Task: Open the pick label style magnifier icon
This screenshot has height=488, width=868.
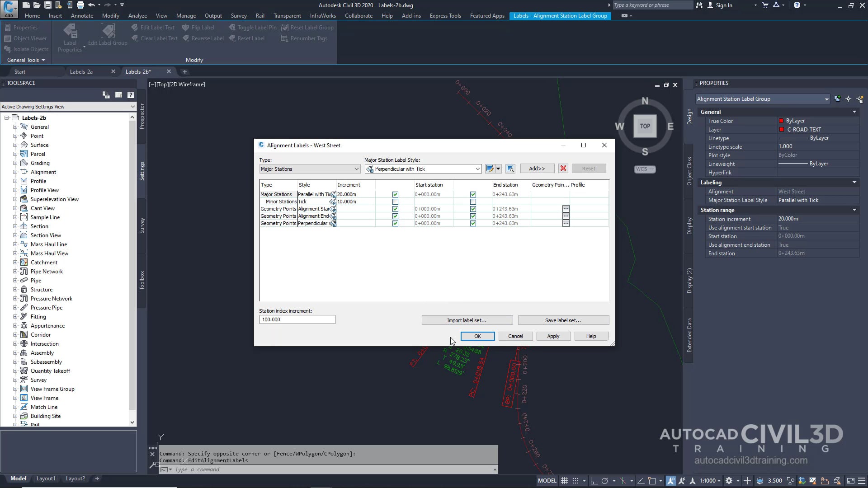Action: (510, 168)
